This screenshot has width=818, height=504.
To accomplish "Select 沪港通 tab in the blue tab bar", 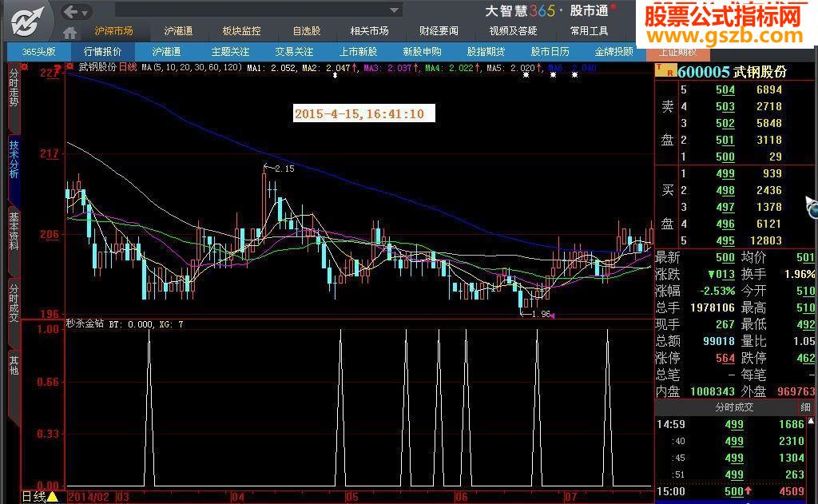I will click(166, 52).
